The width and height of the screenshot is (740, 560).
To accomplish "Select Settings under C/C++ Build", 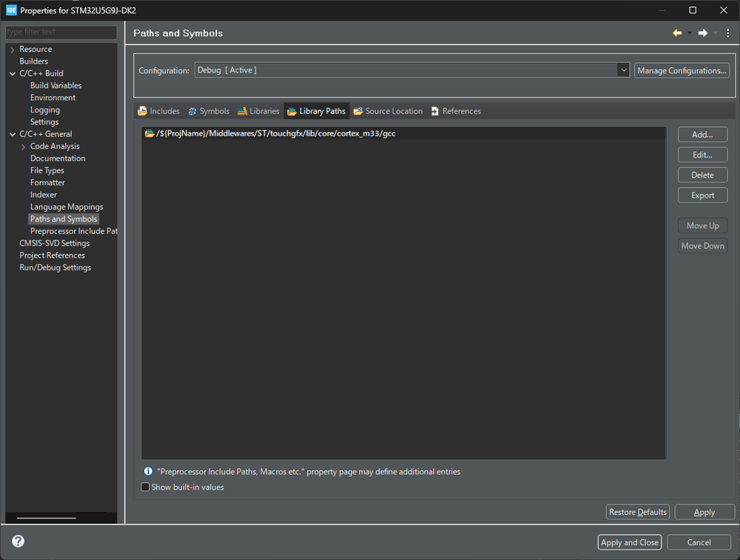I will tap(44, 121).
